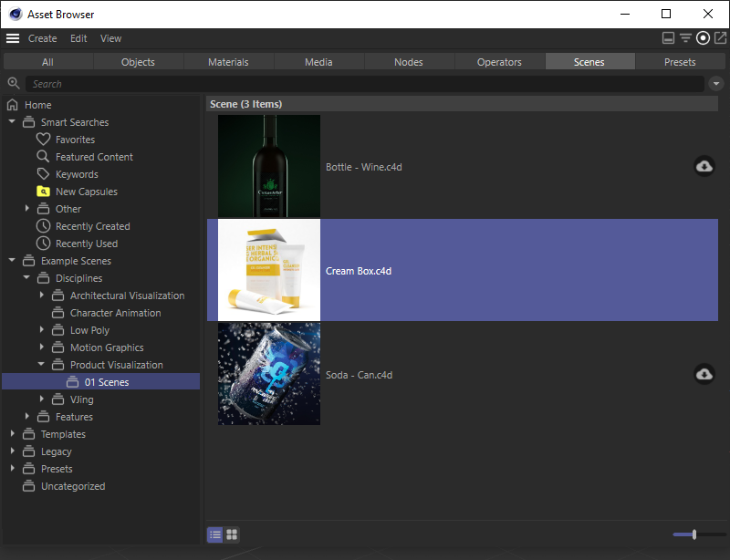Click the Character Animation folder icon
The height and width of the screenshot is (560, 730).
pos(57,313)
